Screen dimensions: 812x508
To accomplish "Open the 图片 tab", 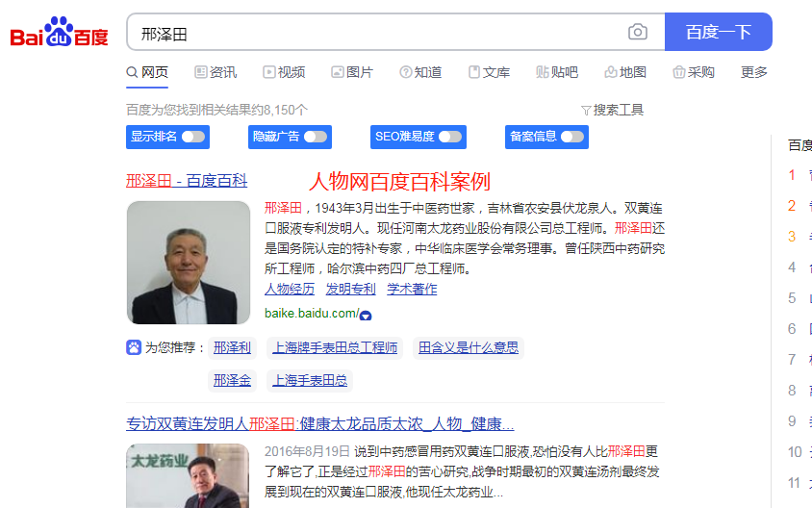I will point(352,72).
